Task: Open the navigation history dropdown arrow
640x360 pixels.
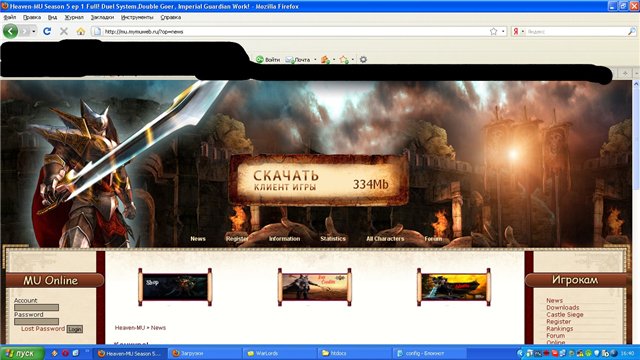Action: coord(34,31)
